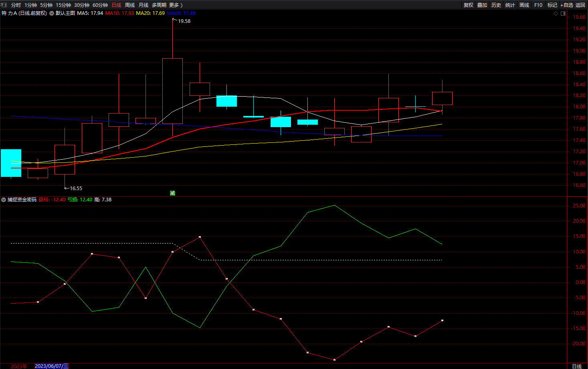The width and height of the screenshot is (588, 369).
Task: Open F10 company information
Action: pos(538,5)
